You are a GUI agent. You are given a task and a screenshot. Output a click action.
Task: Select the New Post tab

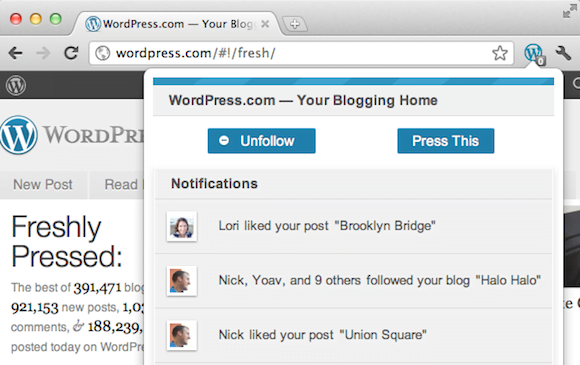43,185
